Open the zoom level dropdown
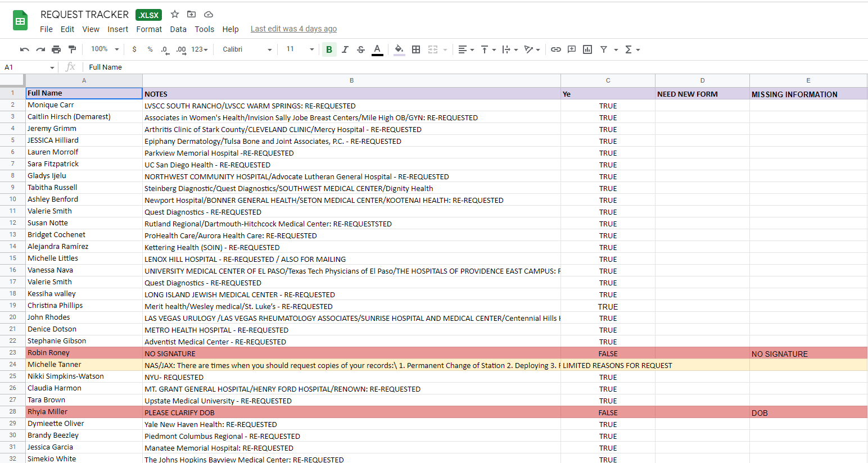 [x=105, y=49]
